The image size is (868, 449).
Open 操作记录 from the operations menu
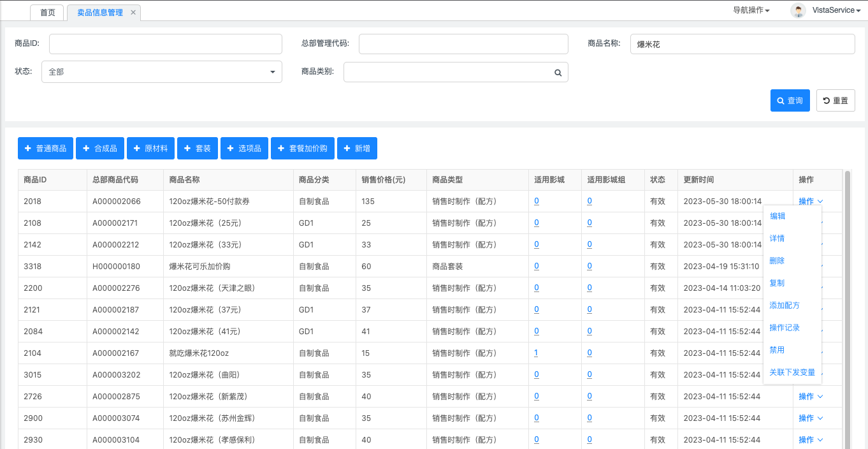785,328
